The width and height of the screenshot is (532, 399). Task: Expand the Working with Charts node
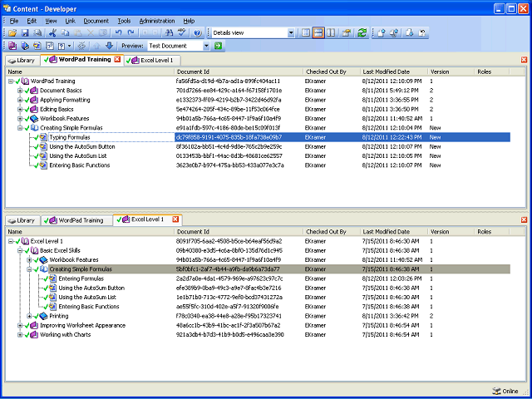[x=20, y=335]
